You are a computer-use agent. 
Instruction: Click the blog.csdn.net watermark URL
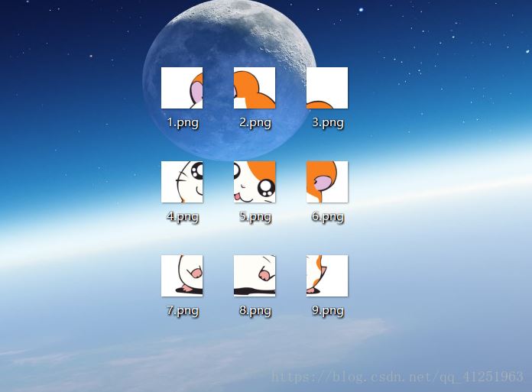[398, 377]
